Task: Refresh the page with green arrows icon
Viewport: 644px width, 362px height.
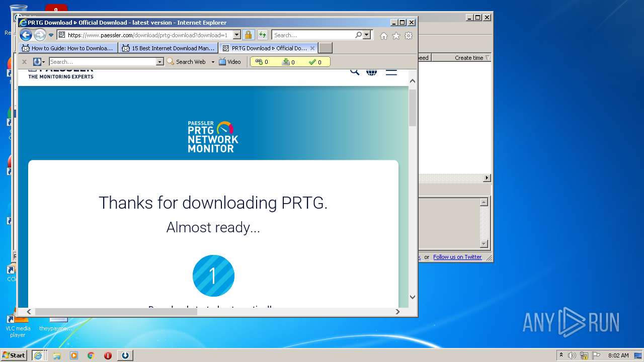Action: (x=263, y=35)
